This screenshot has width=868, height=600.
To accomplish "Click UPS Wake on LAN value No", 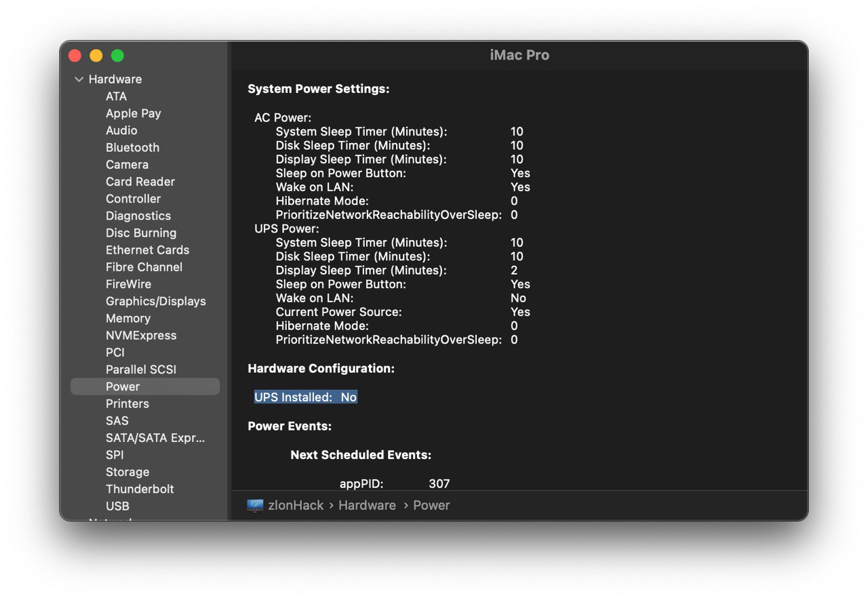I will click(x=518, y=298).
